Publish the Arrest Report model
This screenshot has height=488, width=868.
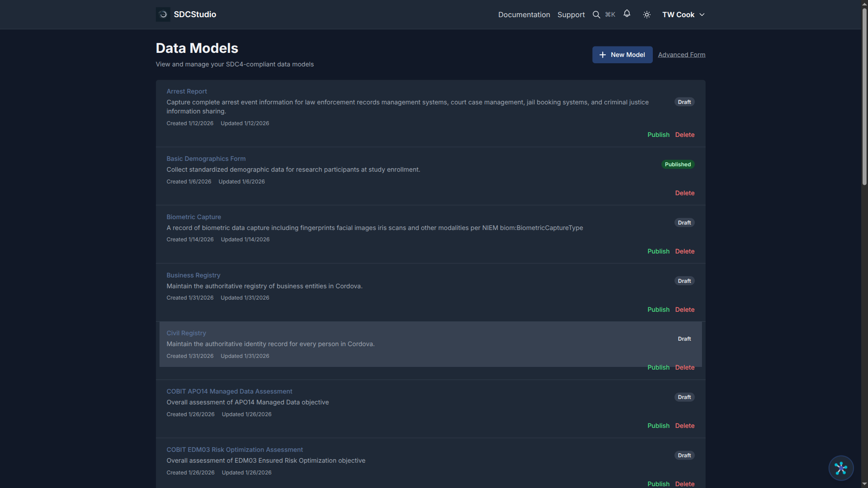(658, 135)
